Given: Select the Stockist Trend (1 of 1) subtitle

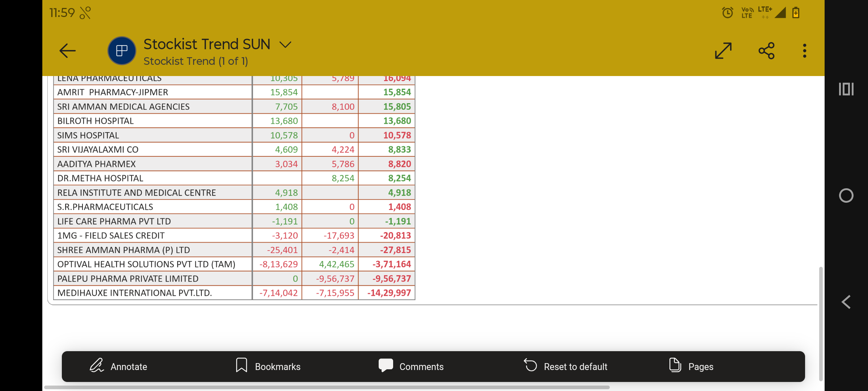Looking at the screenshot, I should [196, 61].
